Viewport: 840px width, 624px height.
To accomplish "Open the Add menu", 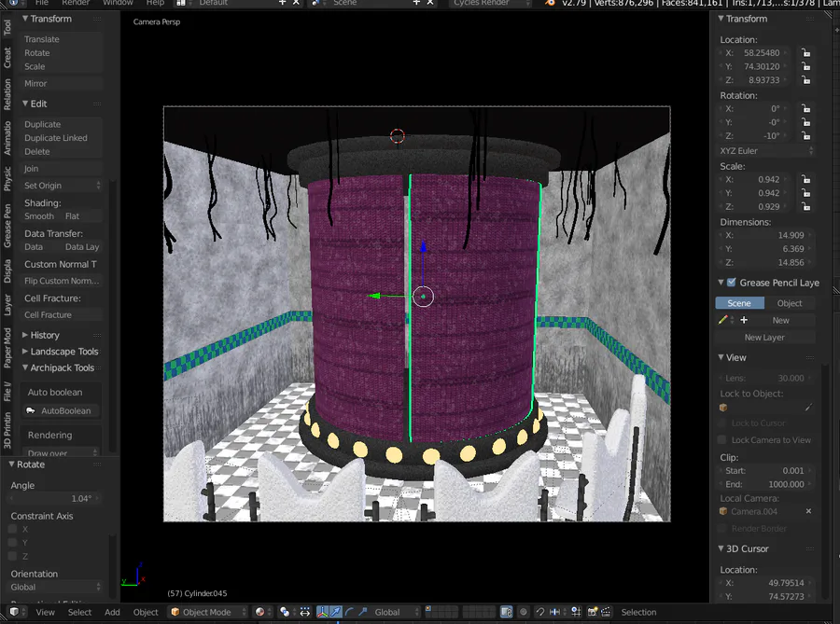I will [x=112, y=612].
